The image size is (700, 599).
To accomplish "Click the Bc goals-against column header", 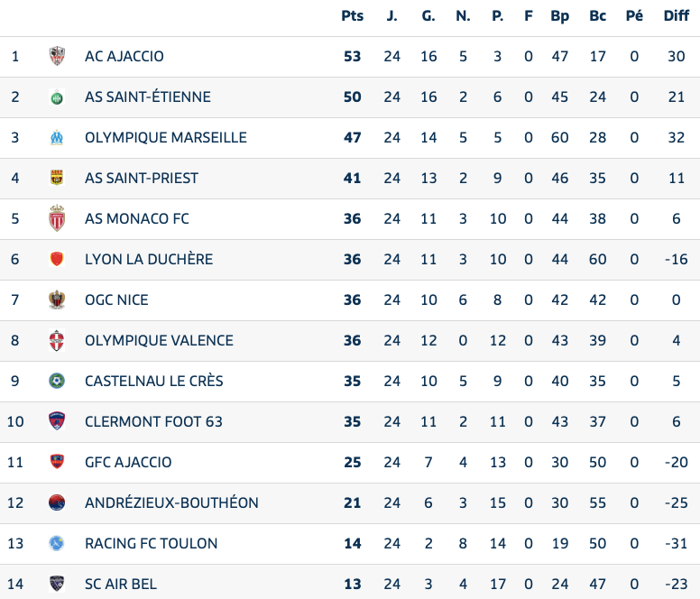I will [598, 16].
